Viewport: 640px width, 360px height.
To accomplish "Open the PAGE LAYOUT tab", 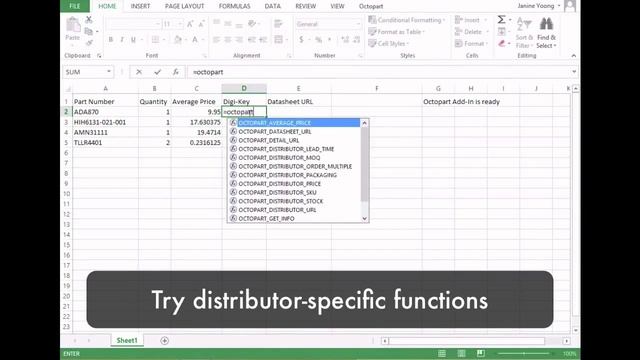I will click(184, 6).
